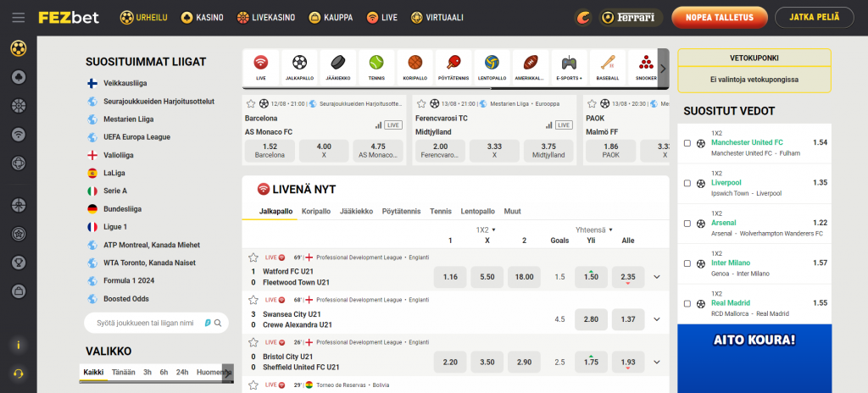Favorite Swansea City U21 match star
The image size is (868, 393).
253,300
